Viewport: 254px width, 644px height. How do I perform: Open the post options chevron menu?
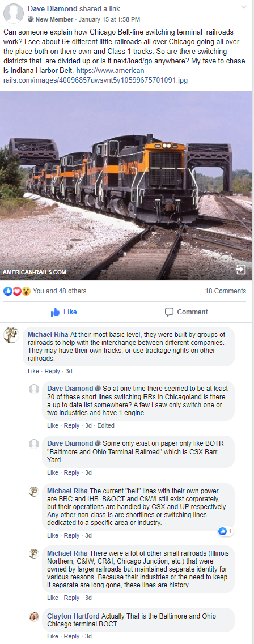(244, 7)
